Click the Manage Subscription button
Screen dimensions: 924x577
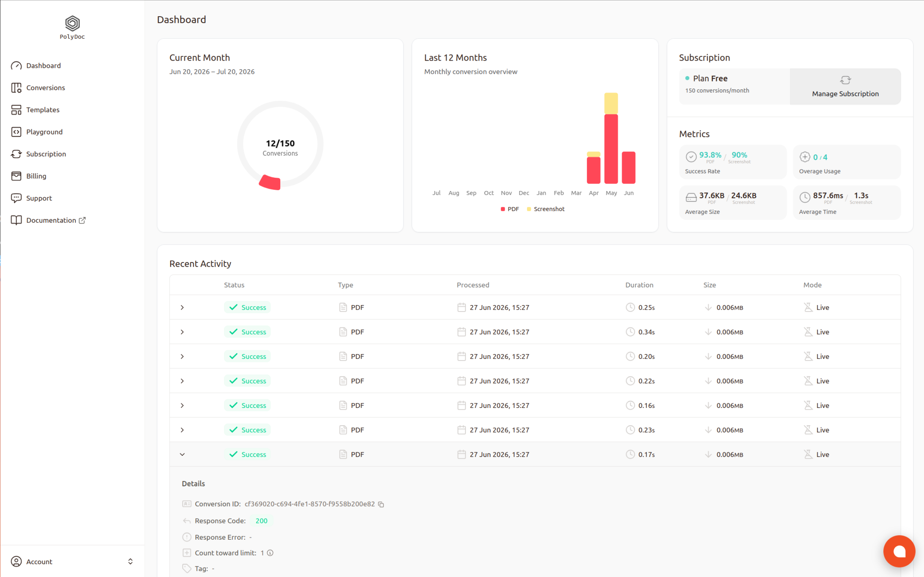[x=845, y=87]
